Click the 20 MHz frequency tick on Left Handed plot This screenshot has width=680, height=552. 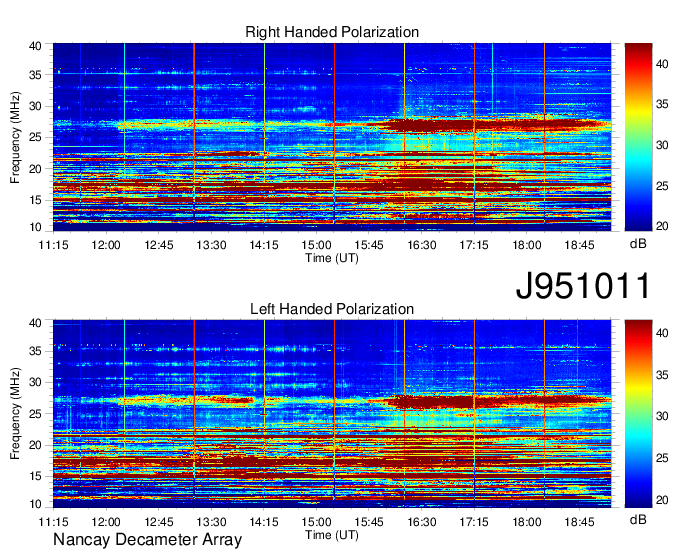click(x=35, y=445)
